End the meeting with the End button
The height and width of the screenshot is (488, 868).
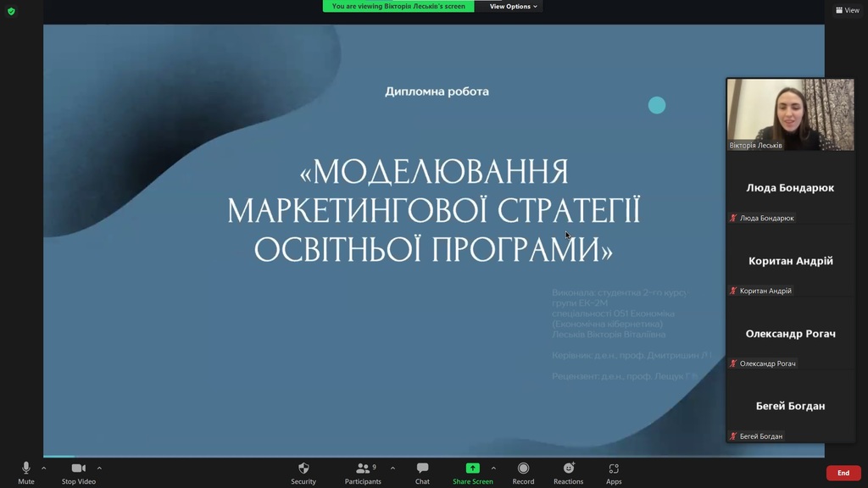[x=843, y=473]
